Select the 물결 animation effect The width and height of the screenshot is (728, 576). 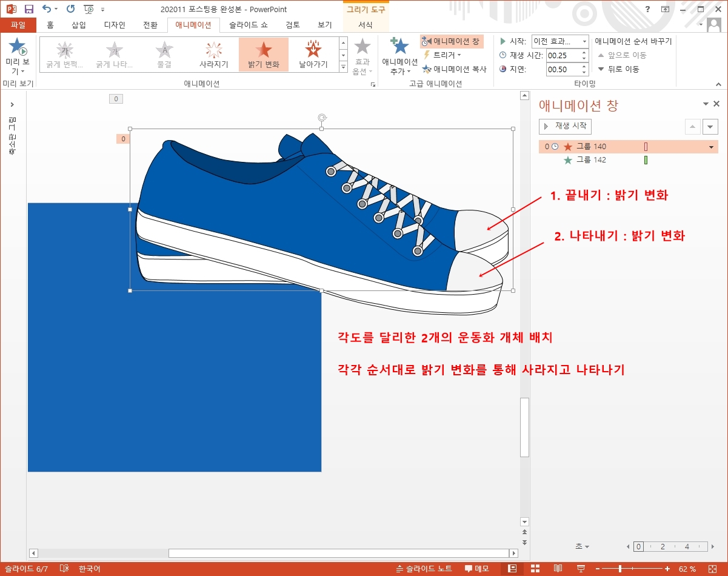(x=164, y=55)
